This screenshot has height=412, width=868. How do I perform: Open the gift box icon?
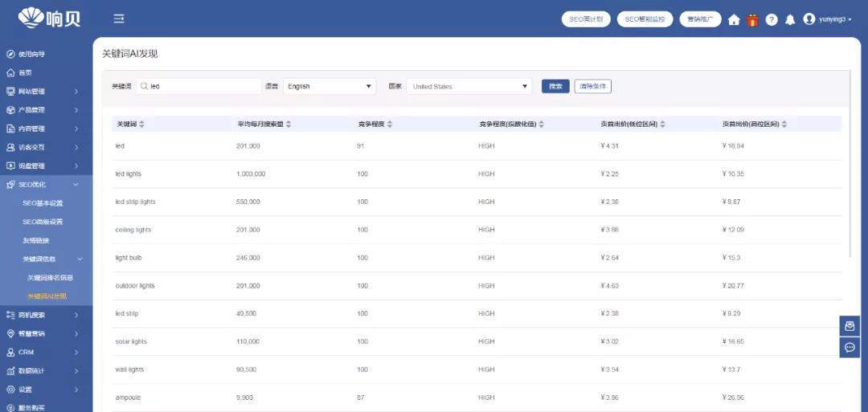point(752,19)
